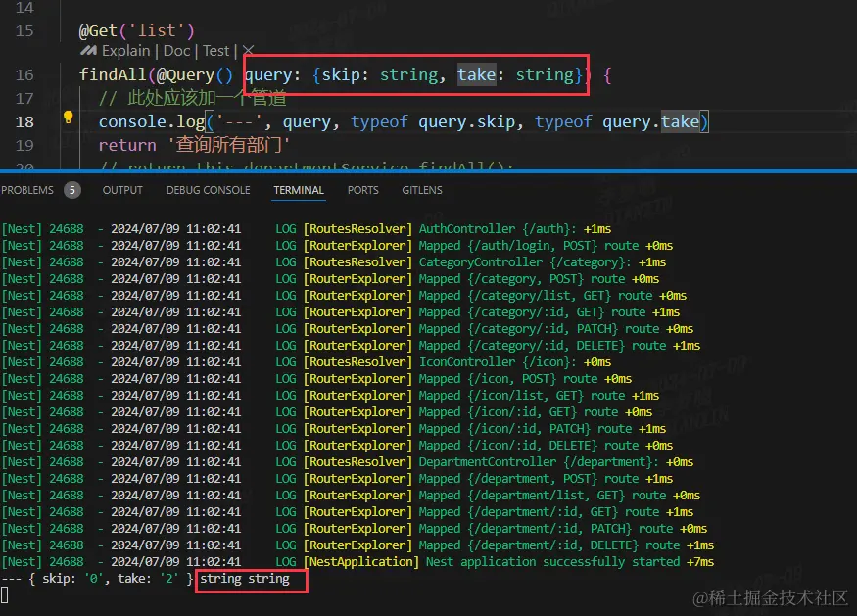Click terminal output "{ skip: '0', take: '2' }"
Viewport: 857px width, 616px height.
tap(111, 579)
